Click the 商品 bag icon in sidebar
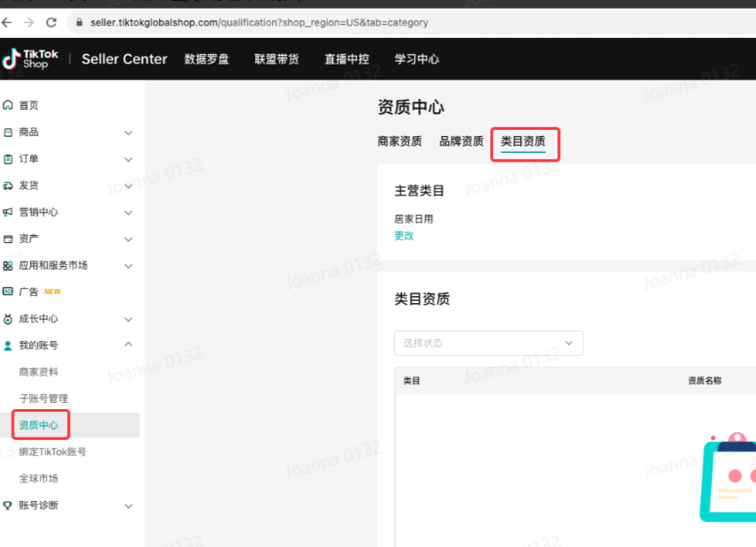756x547 pixels. [8, 133]
